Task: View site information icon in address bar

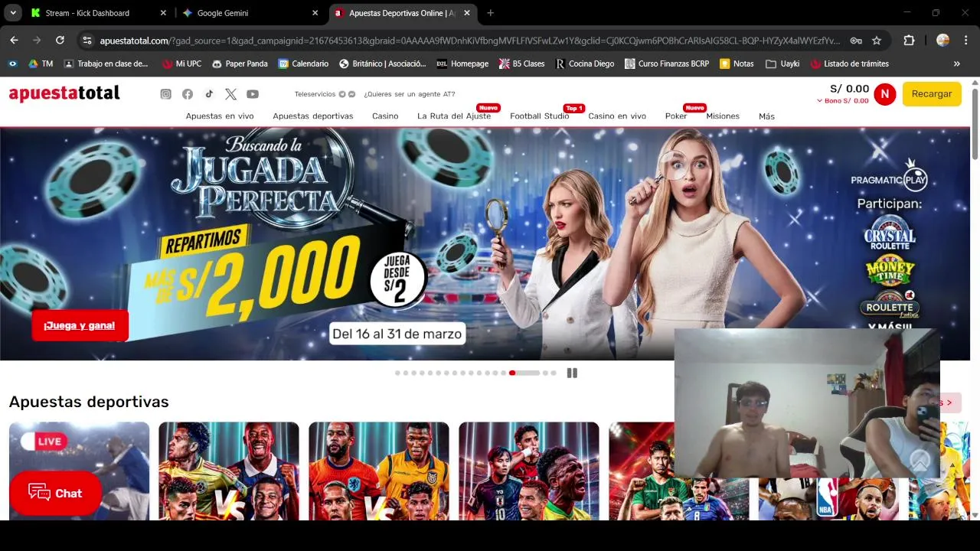Action: (x=87, y=41)
